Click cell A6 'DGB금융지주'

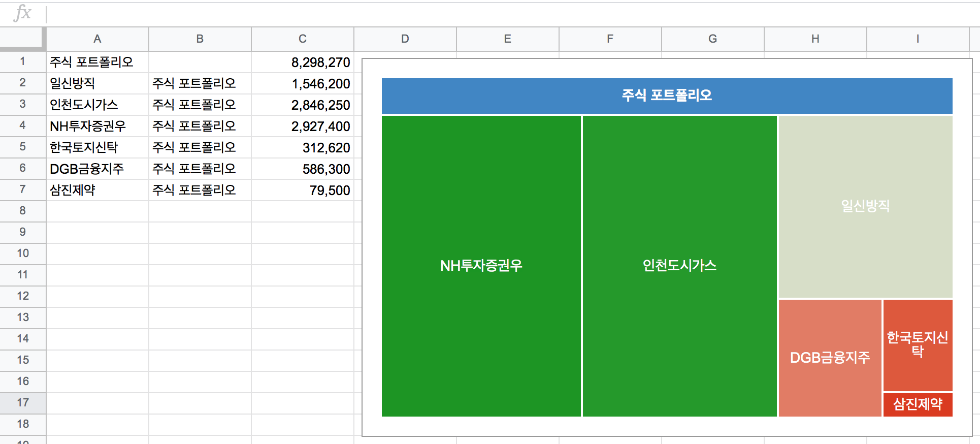point(97,169)
